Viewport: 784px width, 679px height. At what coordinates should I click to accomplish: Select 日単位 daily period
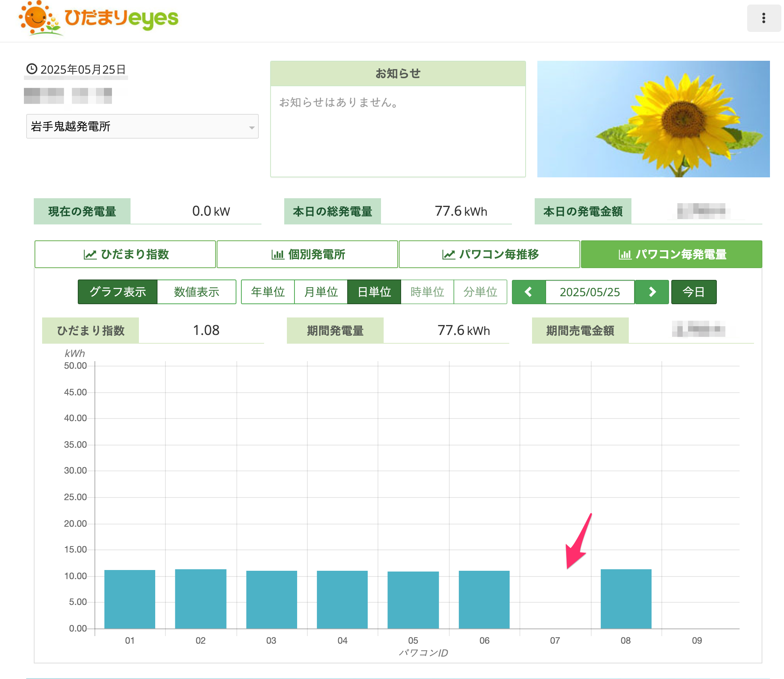click(374, 292)
